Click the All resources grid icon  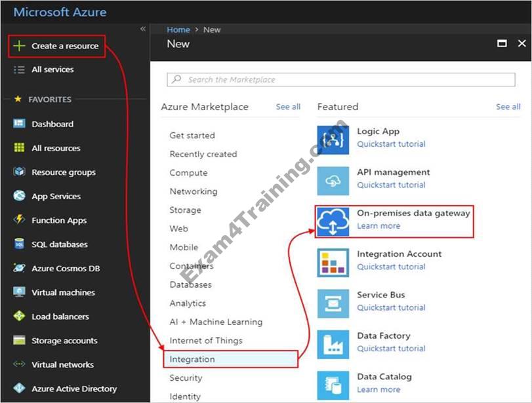(x=19, y=148)
